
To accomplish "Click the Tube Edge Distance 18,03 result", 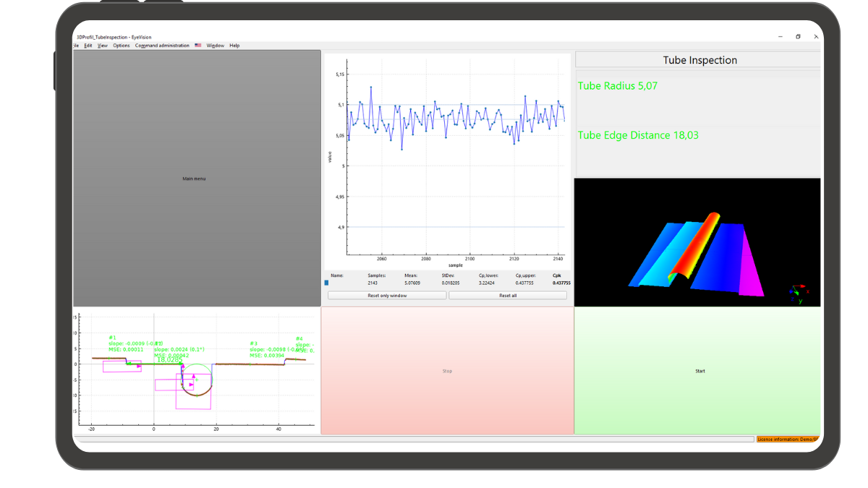I will (638, 135).
